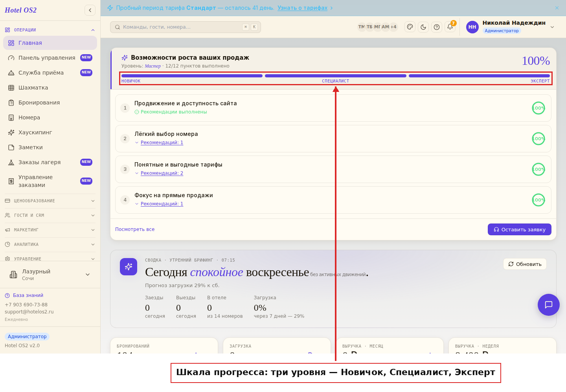Click the Специалист progress bar segment

pos(336,76)
